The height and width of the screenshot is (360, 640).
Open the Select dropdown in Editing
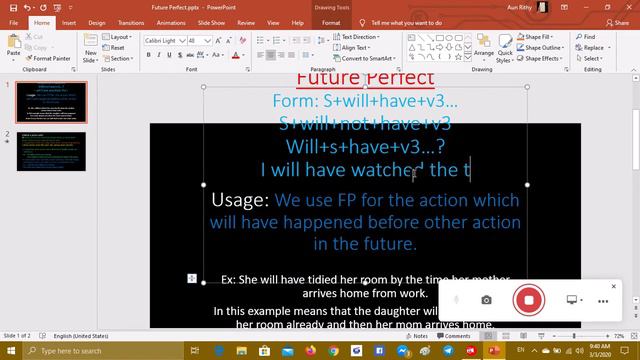coord(589,58)
